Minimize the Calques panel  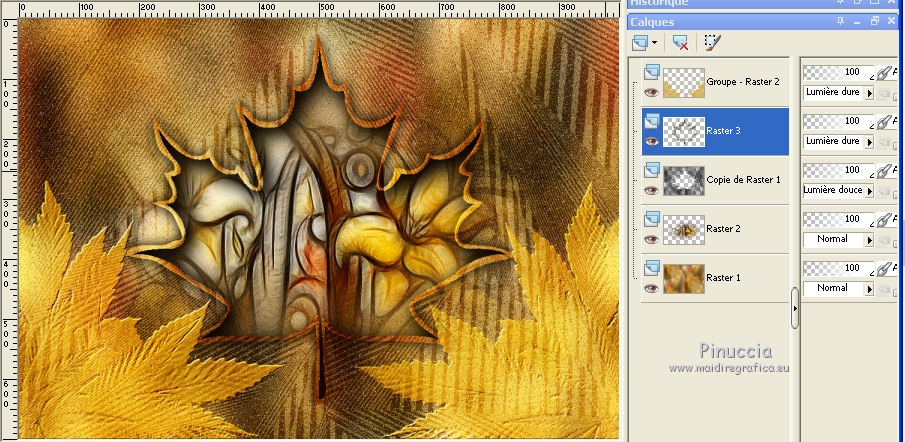(857, 21)
